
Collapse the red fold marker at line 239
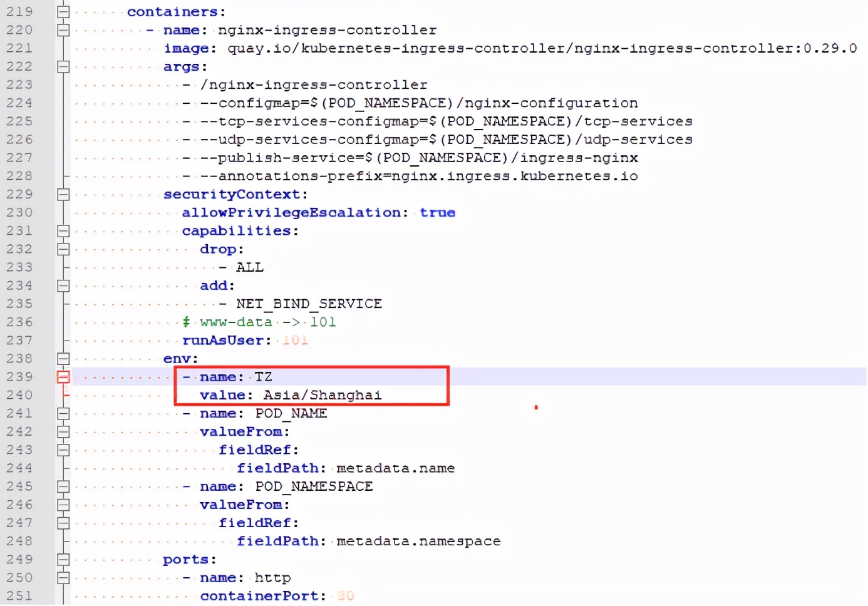[63, 377]
